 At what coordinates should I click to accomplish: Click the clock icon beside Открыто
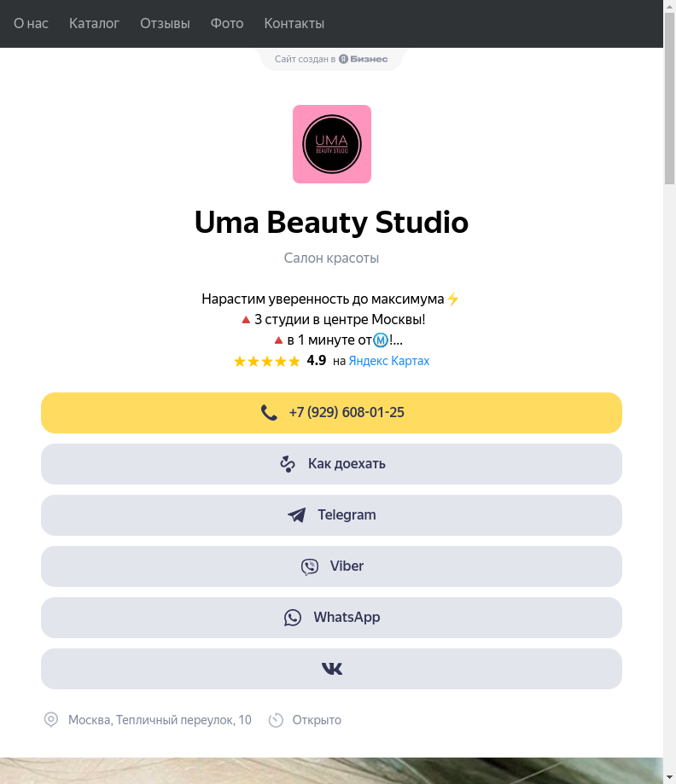pyautogui.click(x=276, y=720)
